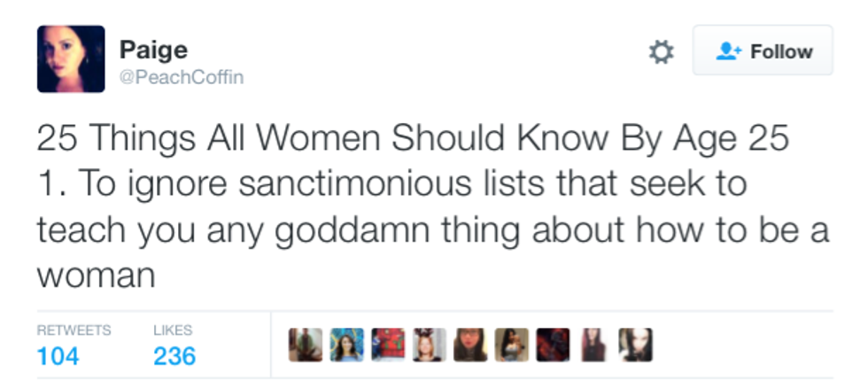The image size is (868, 381).
Task: Click the Follow button
Action: [x=763, y=51]
